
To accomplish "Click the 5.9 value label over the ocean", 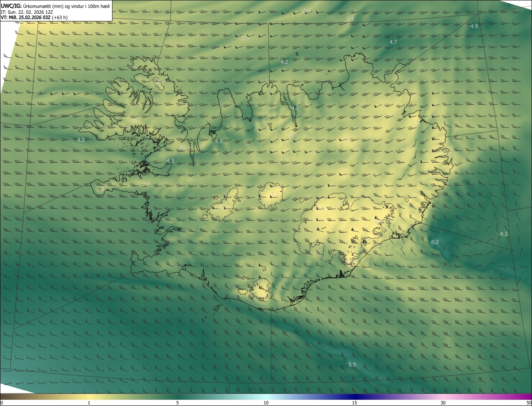I will (x=352, y=365).
